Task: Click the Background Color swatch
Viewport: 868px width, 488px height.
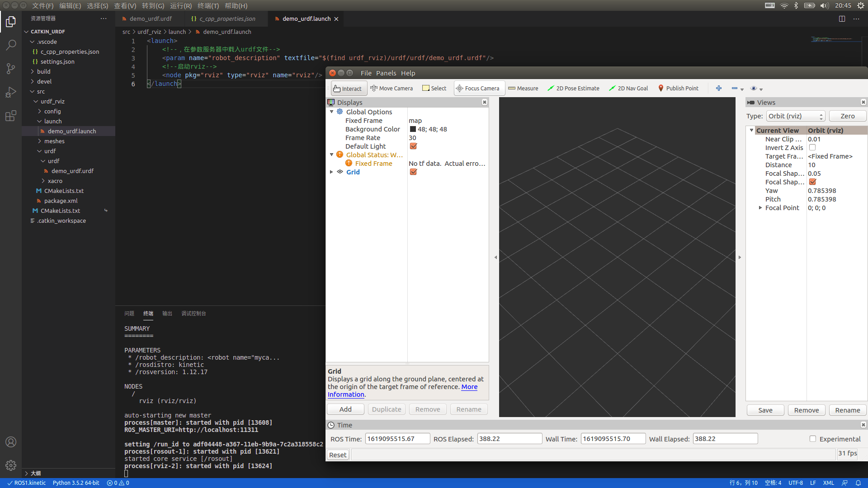Action: (413, 129)
